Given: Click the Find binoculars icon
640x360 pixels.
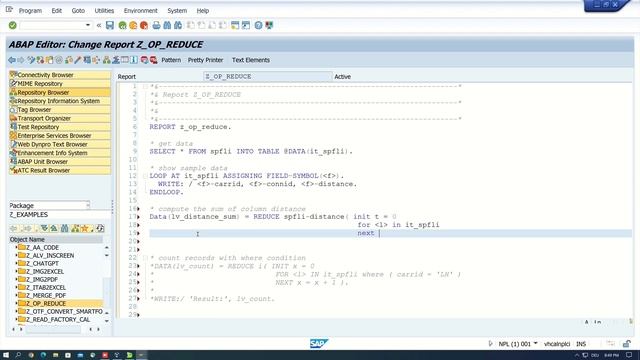Looking at the screenshot, I should coord(167,25).
